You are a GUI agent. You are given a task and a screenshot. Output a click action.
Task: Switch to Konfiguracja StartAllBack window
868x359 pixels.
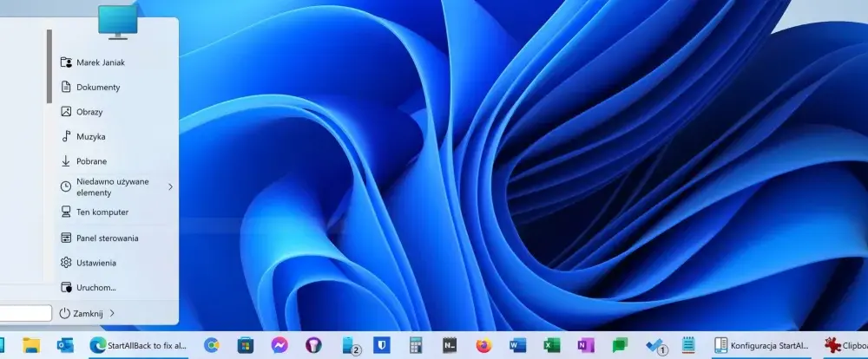coord(762,345)
